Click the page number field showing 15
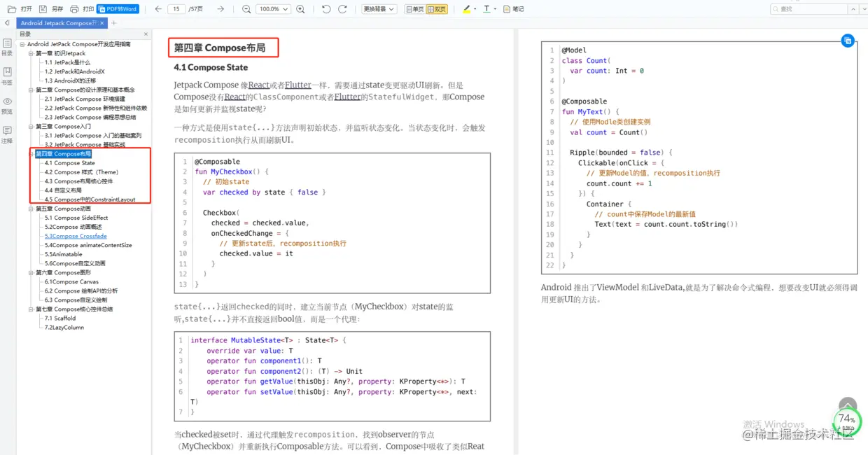The width and height of the screenshot is (868, 455). tap(176, 9)
